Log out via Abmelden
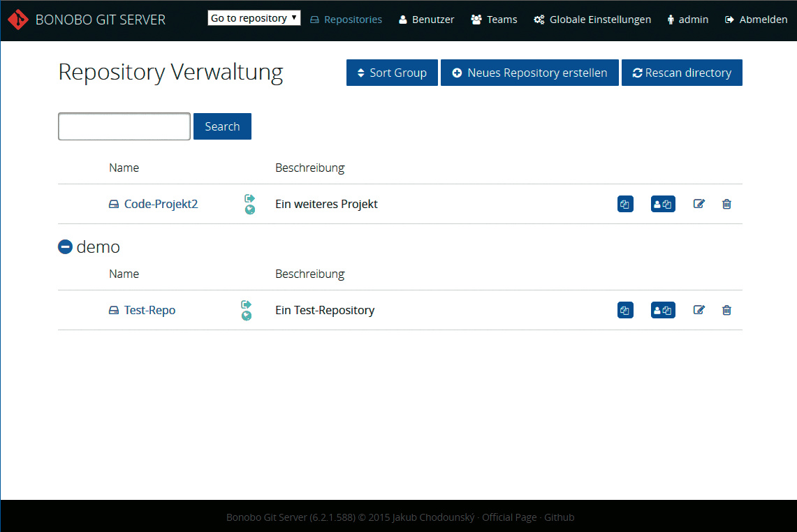This screenshot has height=532, width=797. click(x=756, y=20)
